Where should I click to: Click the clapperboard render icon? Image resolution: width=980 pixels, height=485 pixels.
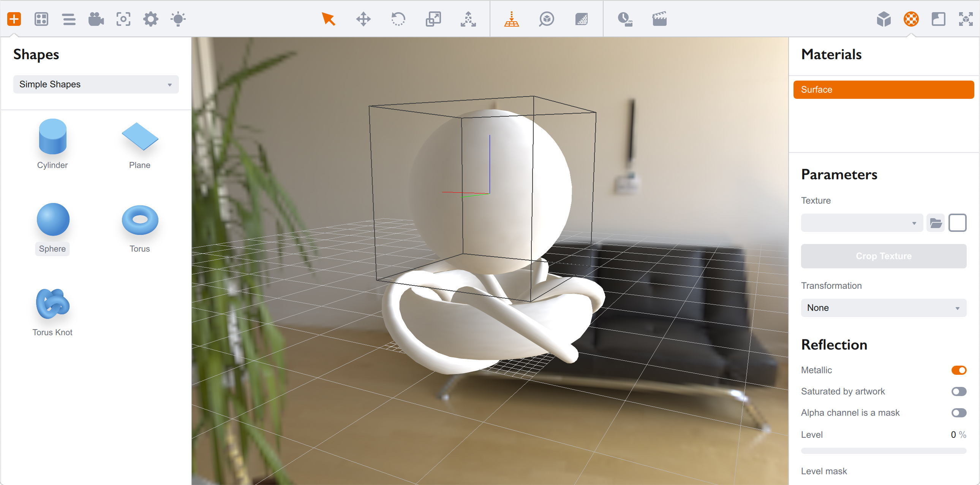click(x=659, y=19)
